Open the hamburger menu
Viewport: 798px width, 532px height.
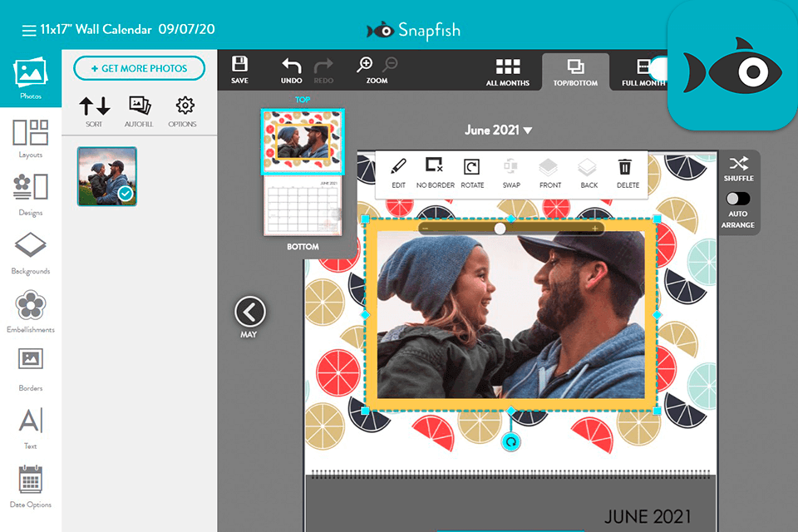tap(28, 27)
